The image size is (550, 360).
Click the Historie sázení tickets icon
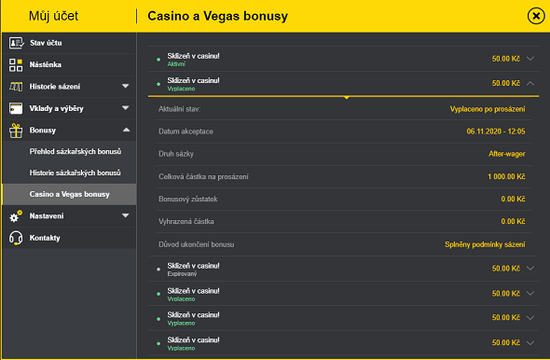16,86
